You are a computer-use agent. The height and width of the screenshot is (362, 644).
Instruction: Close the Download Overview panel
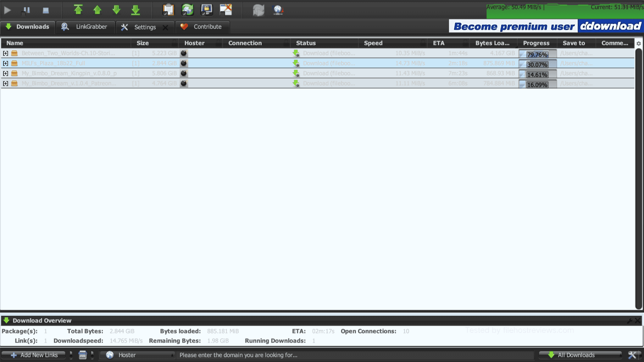coord(638,321)
